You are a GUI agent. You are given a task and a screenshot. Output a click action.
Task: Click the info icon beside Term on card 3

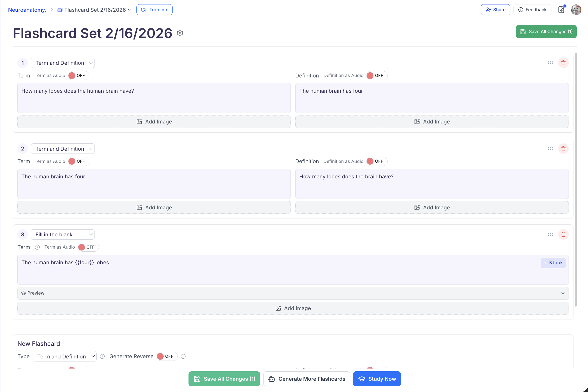click(37, 247)
